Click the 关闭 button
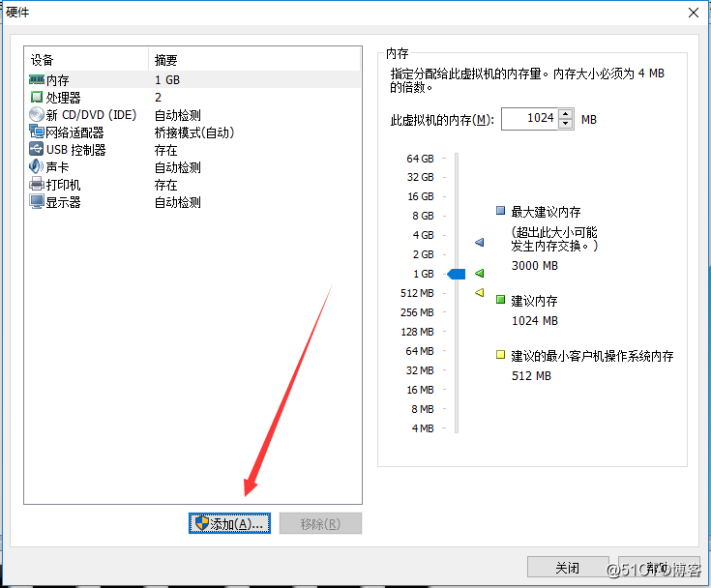This screenshot has height=588, width=711. coord(567,567)
